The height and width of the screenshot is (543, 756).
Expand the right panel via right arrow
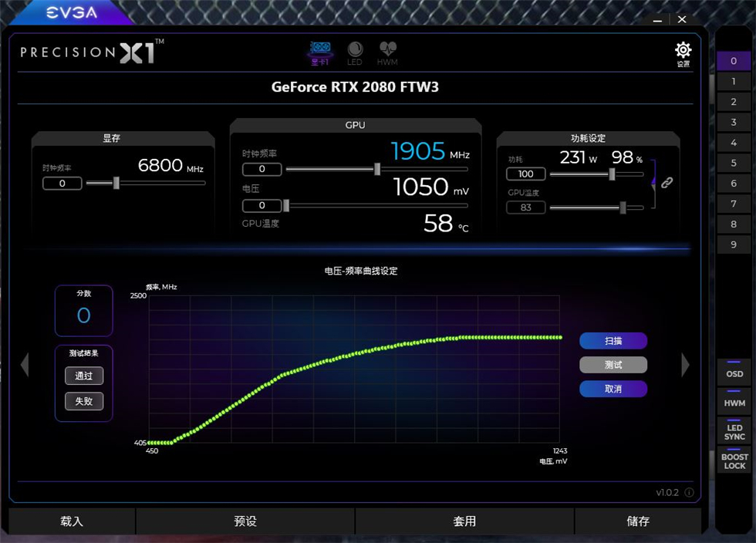coord(685,366)
